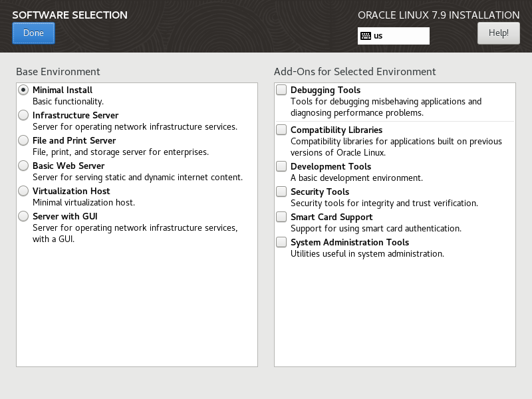The height and width of the screenshot is (399, 532).
Task: Click empty area of Base Environment list
Action: click(x=136, y=306)
